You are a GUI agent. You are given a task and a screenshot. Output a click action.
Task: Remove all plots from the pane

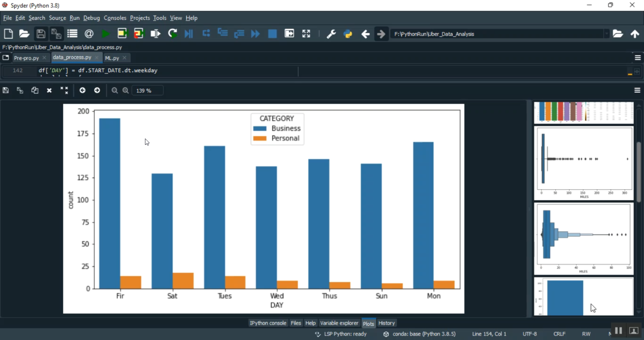(64, 90)
